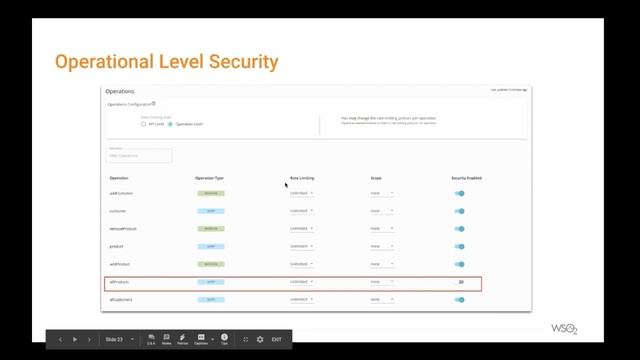The width and height of the screenshot is (640, 360).
Task: Toggle fullscreen mode icon
Action: click(245, 340)
